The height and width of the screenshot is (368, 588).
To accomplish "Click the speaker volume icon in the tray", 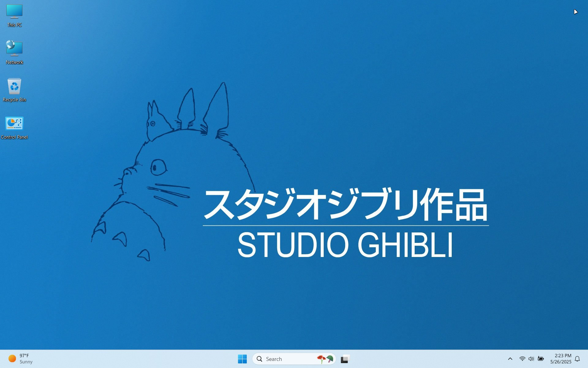I will (x=531, y=359).
